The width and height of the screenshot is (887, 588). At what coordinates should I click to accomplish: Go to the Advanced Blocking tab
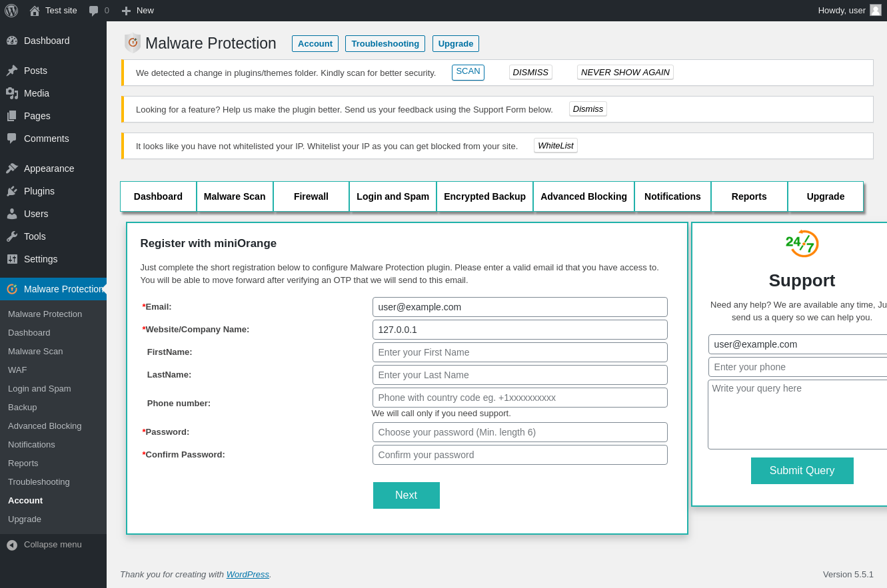tap(584, 196)
